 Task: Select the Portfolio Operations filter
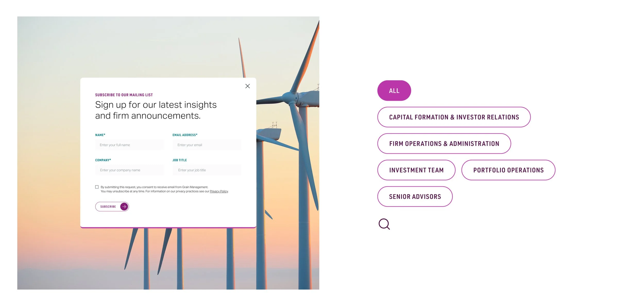(x=508, y=170)
